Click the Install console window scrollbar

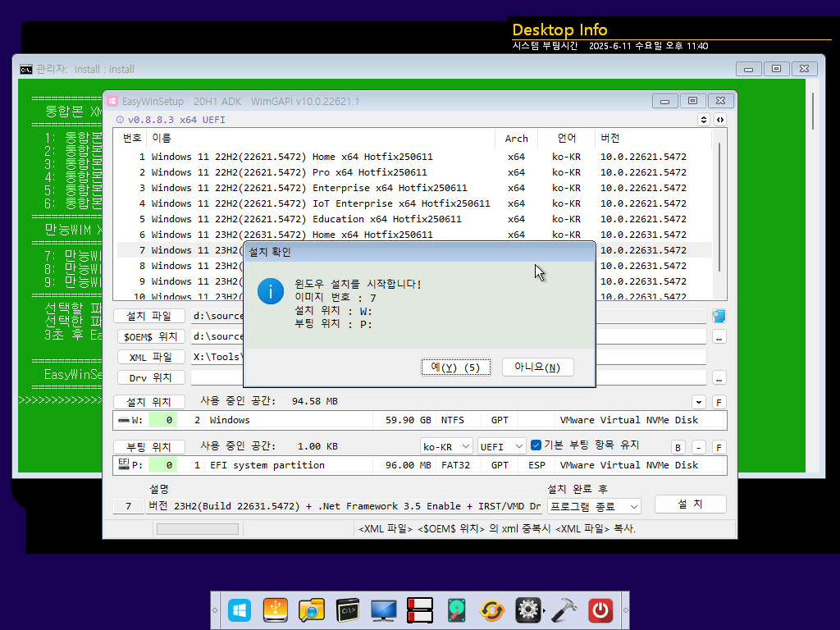coord(813,112)
